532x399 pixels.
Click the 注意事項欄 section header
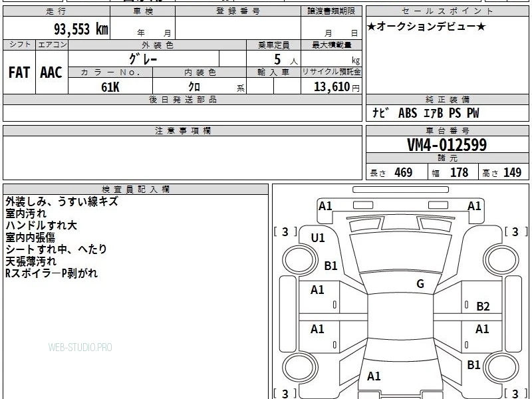pyautogui.click(x=182, y=130)
